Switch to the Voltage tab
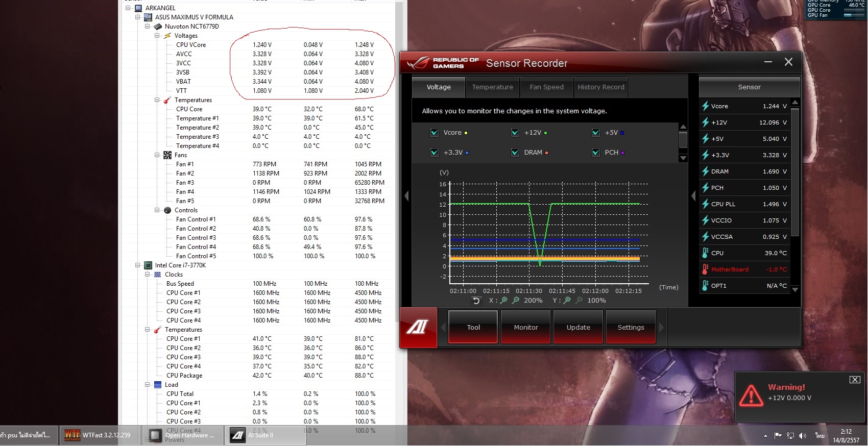 (439, 87)
